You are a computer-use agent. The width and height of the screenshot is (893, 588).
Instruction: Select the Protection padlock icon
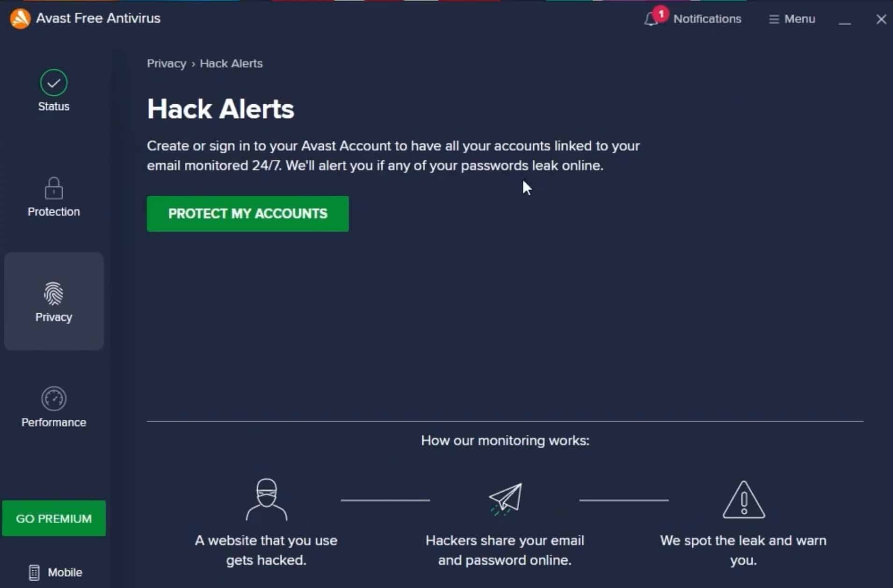(x=54, y=188)
